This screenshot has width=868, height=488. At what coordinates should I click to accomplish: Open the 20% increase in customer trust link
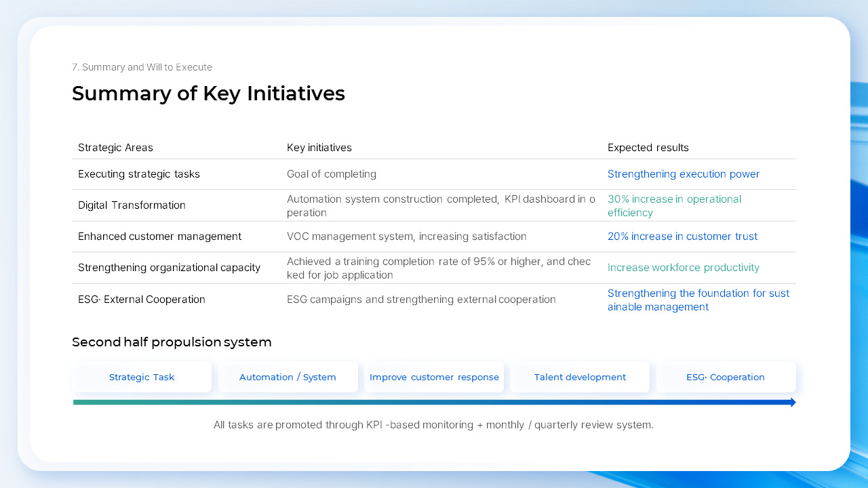pyautogui.click(x=682, y=236)
